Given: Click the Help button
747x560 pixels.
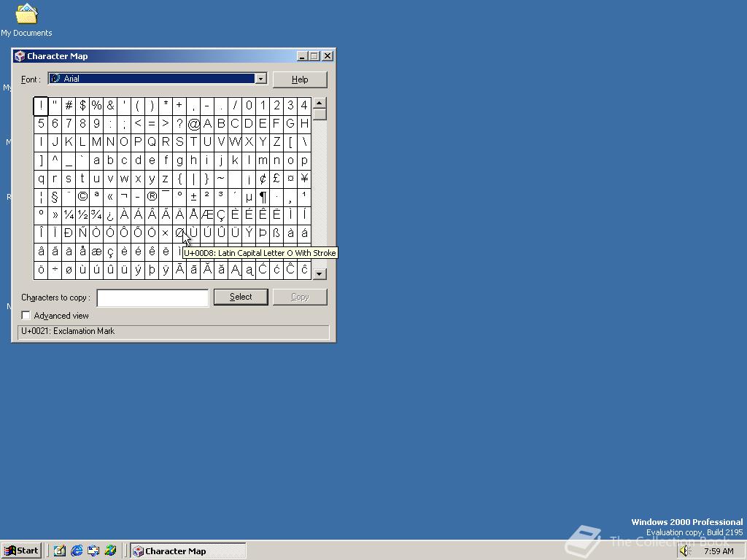Looking at the screenshot, I should (x=300, y=79).
